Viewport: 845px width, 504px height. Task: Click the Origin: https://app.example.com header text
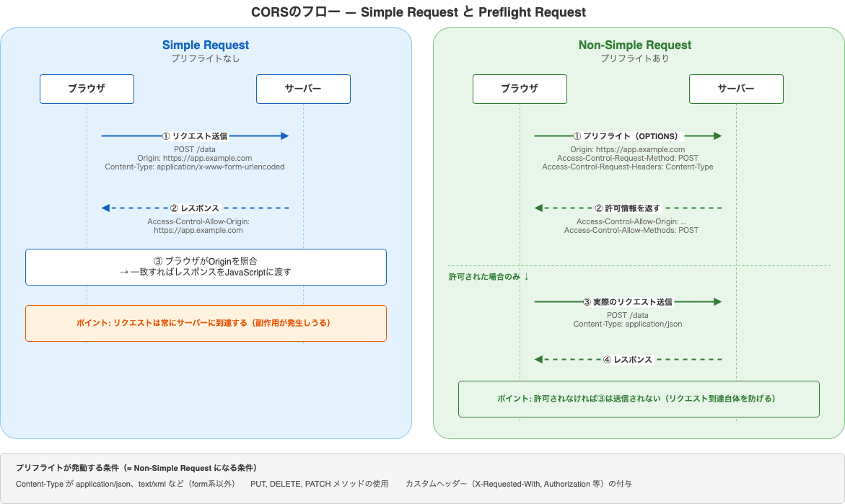tap(195, 158)
